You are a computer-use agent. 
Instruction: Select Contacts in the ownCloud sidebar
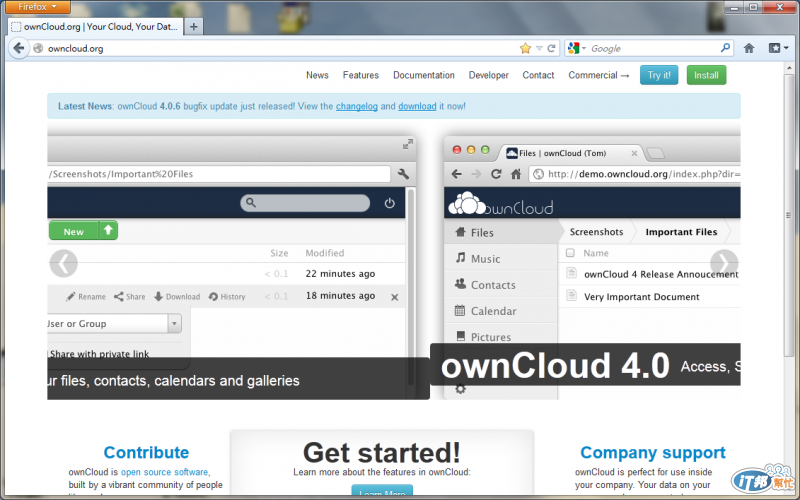tap(501, 285)
